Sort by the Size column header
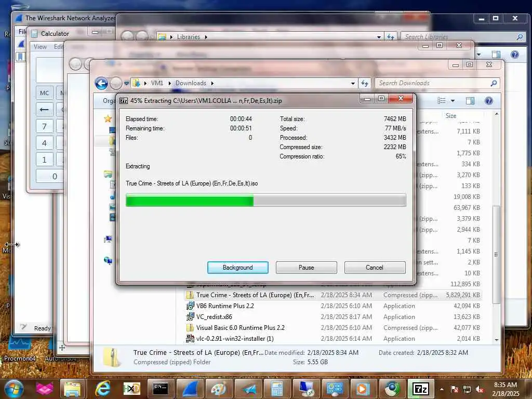 451,116
